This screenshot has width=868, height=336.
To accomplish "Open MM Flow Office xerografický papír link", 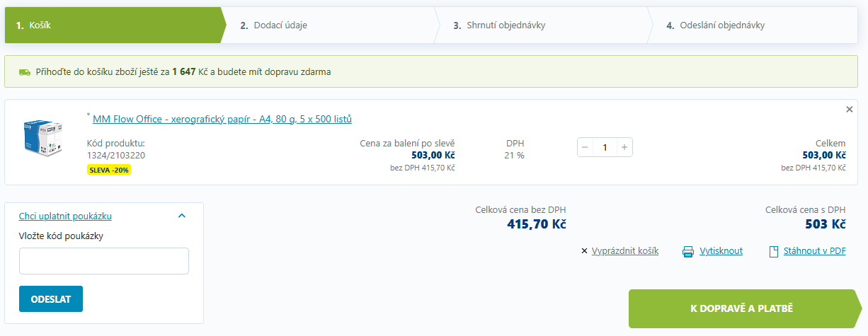I will click(222, 119).
